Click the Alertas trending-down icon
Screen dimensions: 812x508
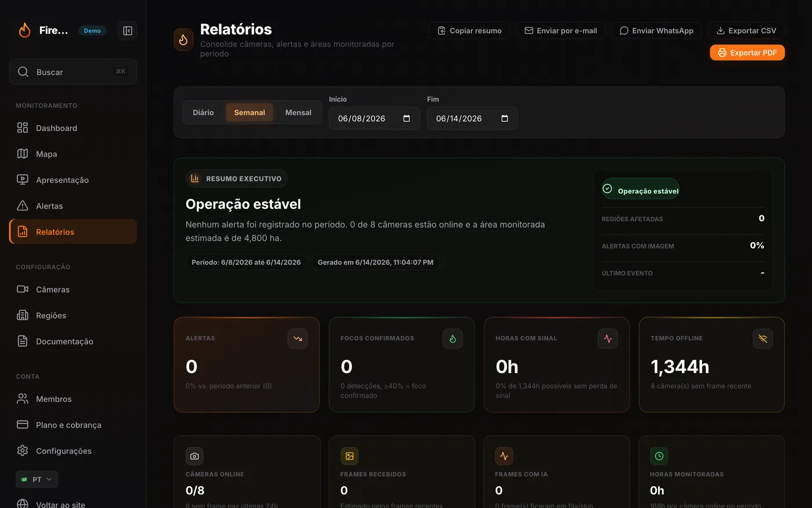[x=298, y=338]
